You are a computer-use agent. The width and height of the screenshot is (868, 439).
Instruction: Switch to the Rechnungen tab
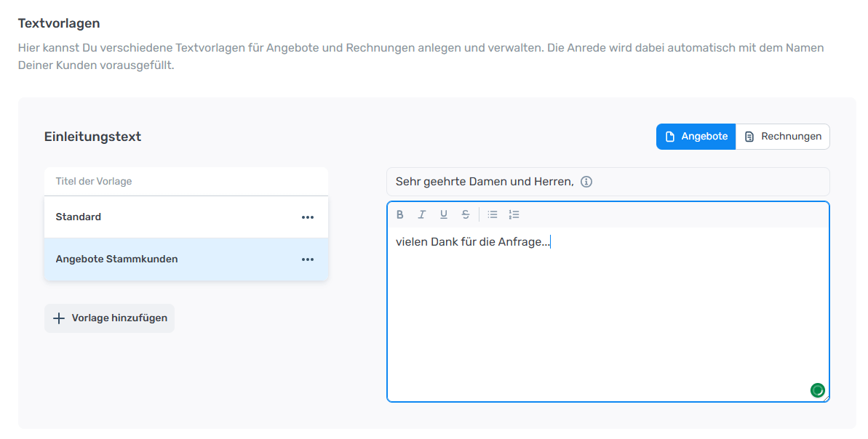(783, 137)
